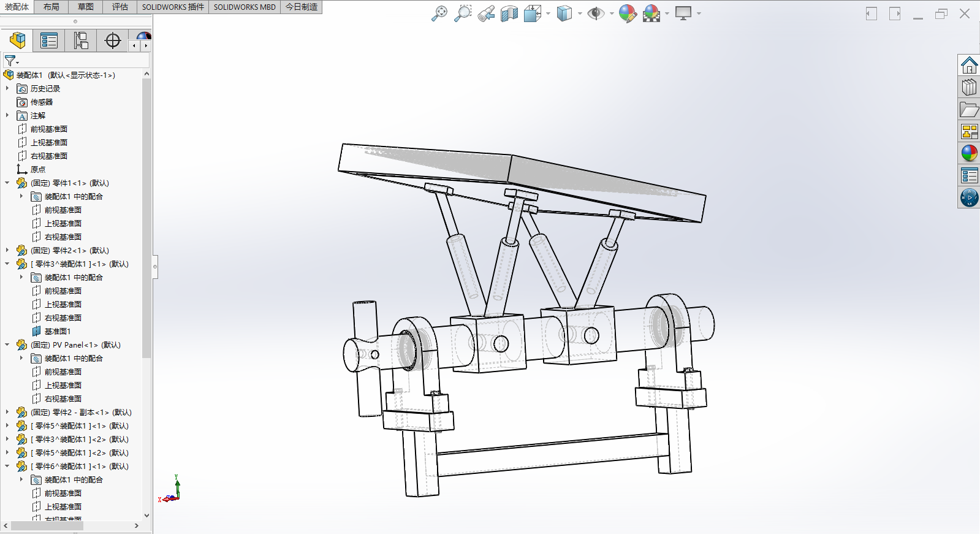The height and width of the screenshot is (534, 980).
Task: Click the Previous View icon
Action: point(486,13)
